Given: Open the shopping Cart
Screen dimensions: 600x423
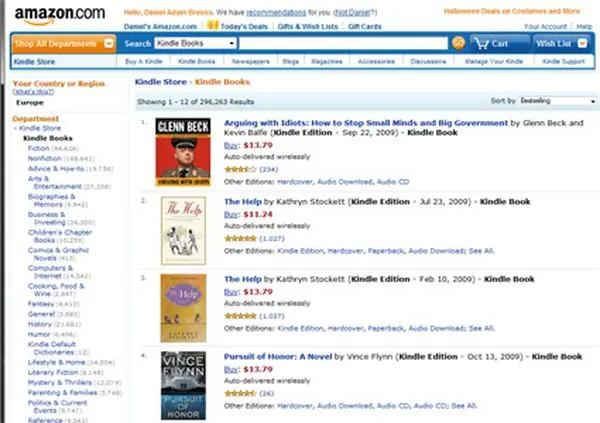Looking at the screenshot, I should (x=500, y=44).
